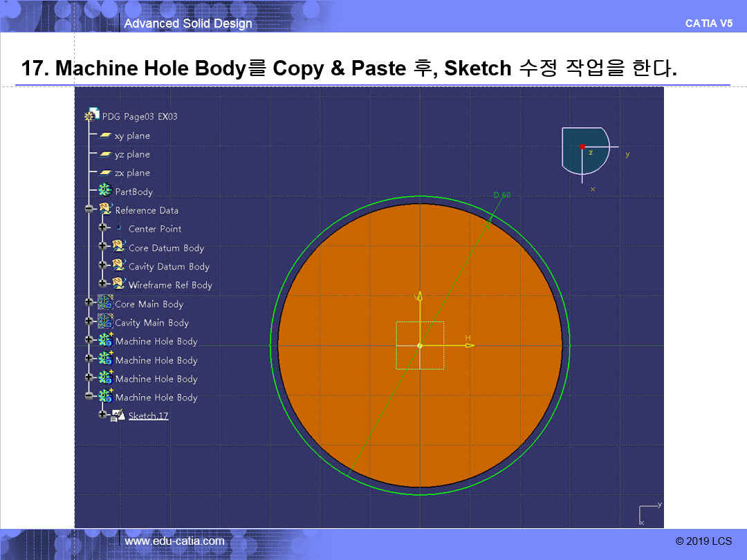Select the Core Datum Body icon

[x=118, y=247]
